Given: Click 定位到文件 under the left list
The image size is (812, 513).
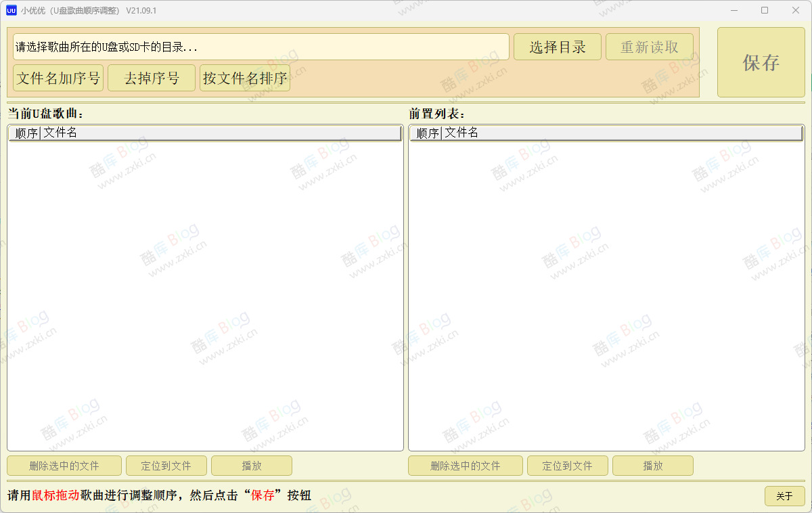Looking at the screenshot, I should [166, 466].
